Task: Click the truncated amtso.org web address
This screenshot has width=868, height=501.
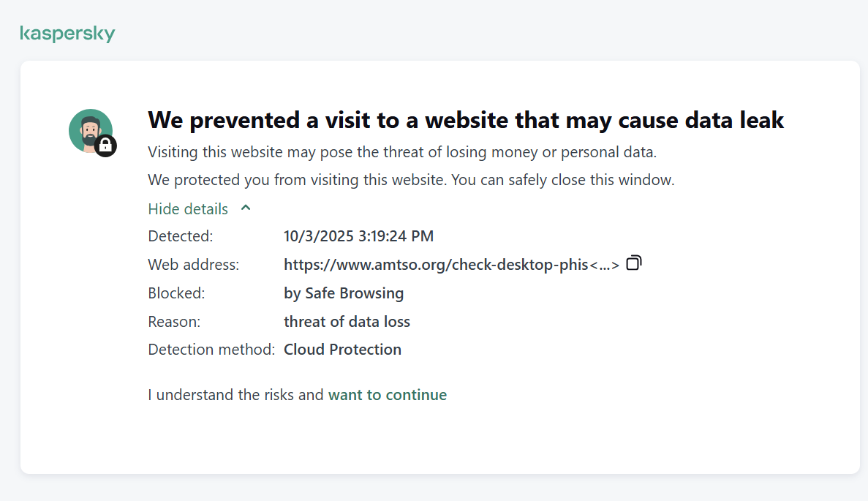Action: 451,265
